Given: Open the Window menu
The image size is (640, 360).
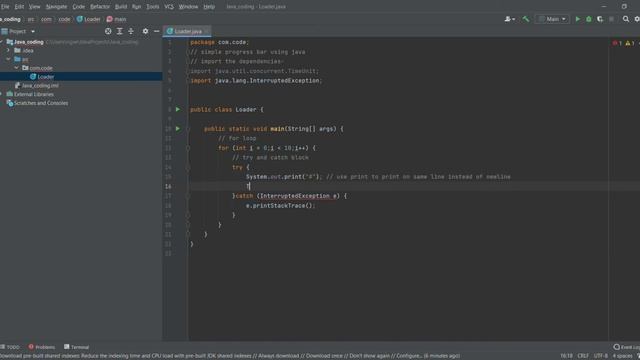Looking at the screenshot, I should click(188, 7).
